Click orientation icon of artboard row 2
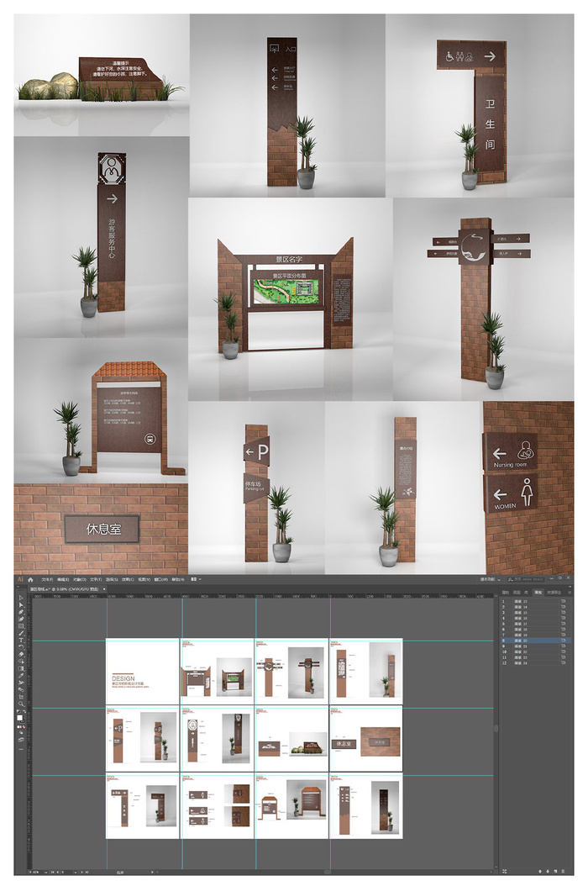 [563, 607]
